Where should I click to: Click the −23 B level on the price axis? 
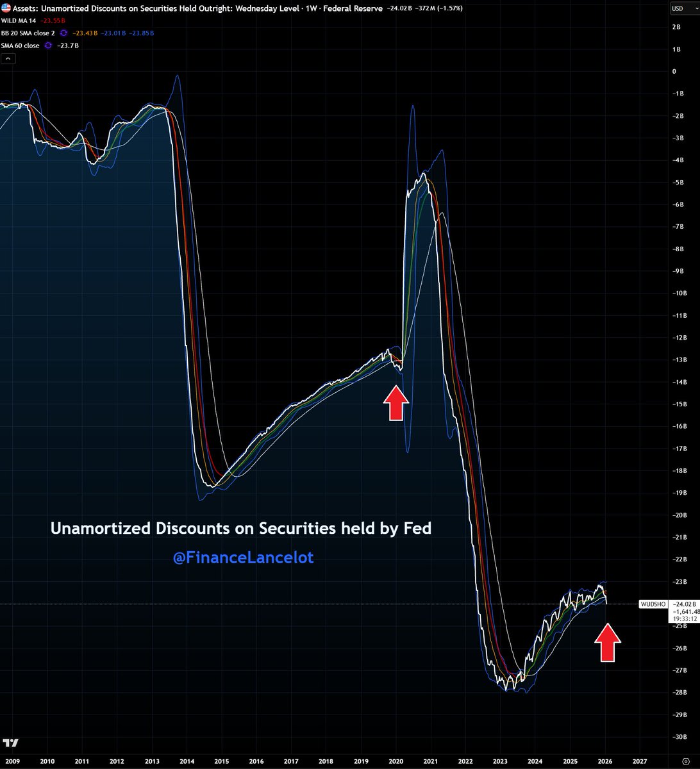(679, 582)
